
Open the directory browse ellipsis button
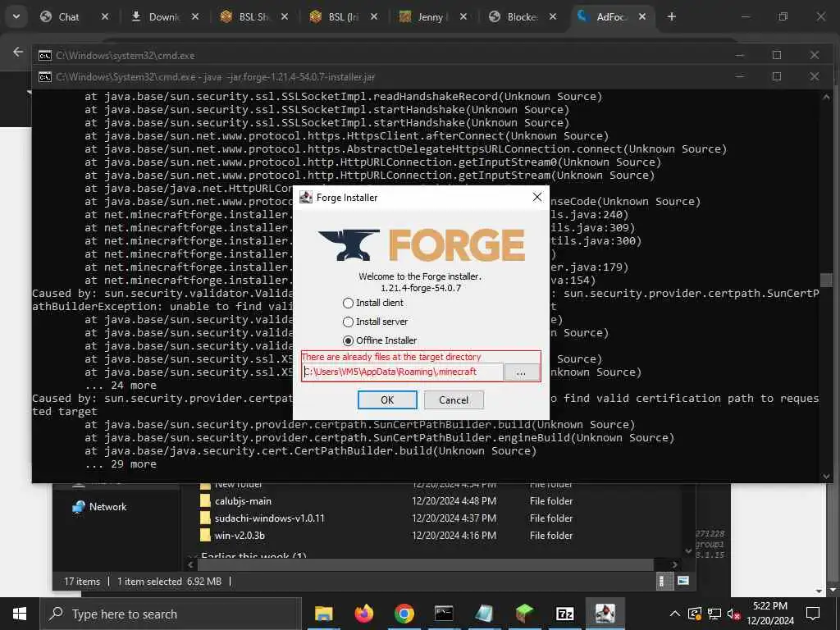(x=521, y=372)
